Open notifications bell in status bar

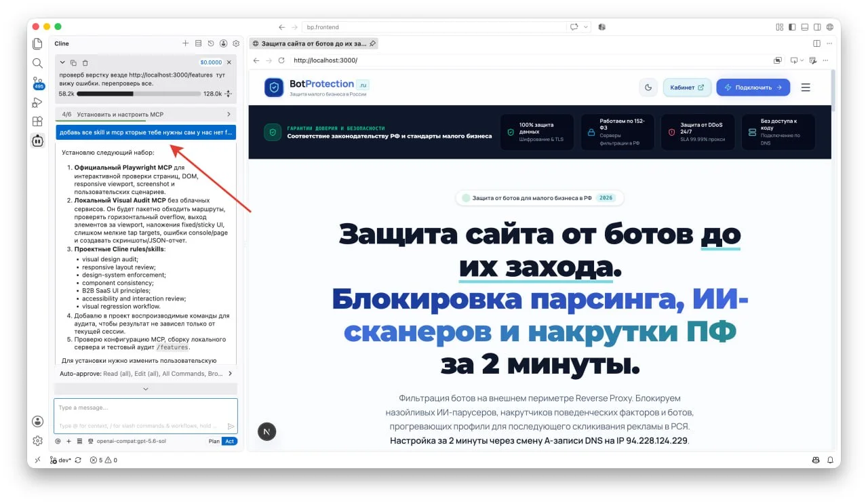(x=829, y=460)
